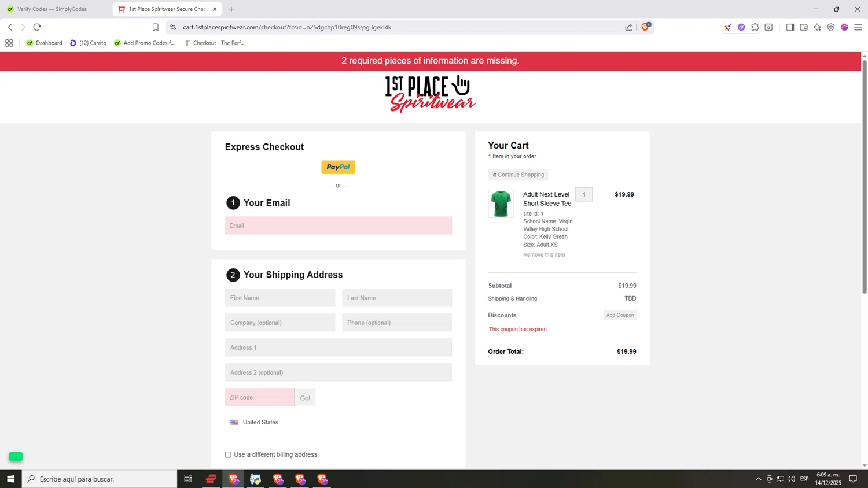Click the green chat widget button
868x488 pixels.
pyautogui.click(x=16, y=456)
